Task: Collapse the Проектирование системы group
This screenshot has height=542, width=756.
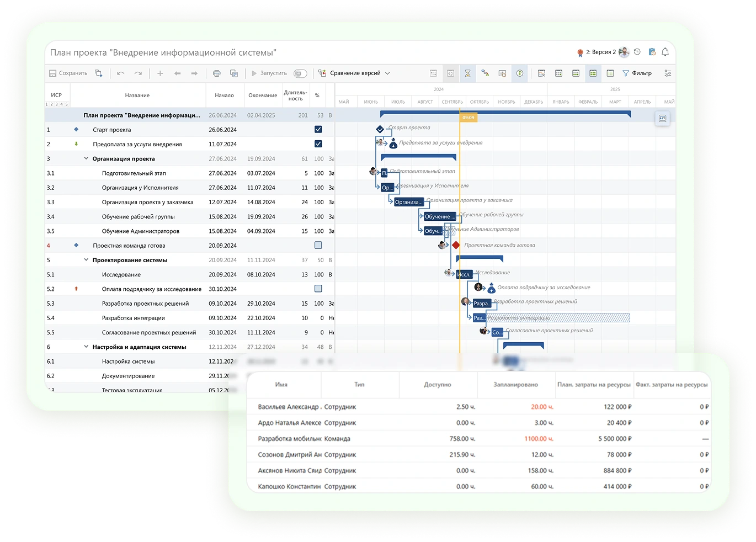Action: [x=86, y=260]
